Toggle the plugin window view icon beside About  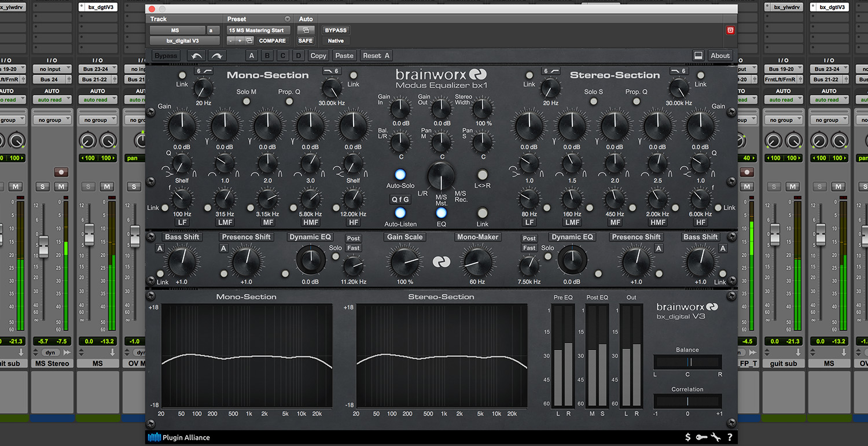coord(698,56)
